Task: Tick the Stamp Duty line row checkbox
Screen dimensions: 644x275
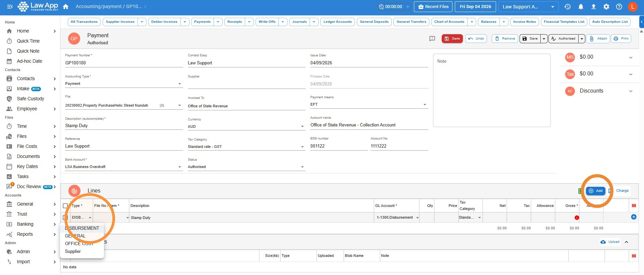Action: point(65,218)
